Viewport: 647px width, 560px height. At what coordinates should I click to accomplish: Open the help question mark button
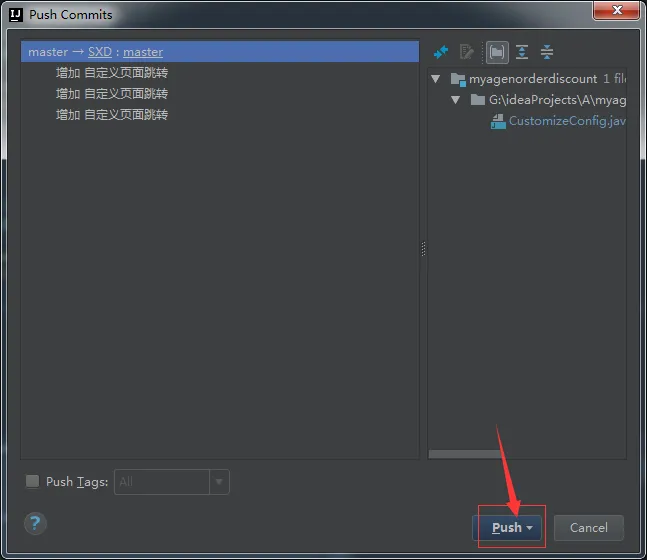(x=35, y=523)
